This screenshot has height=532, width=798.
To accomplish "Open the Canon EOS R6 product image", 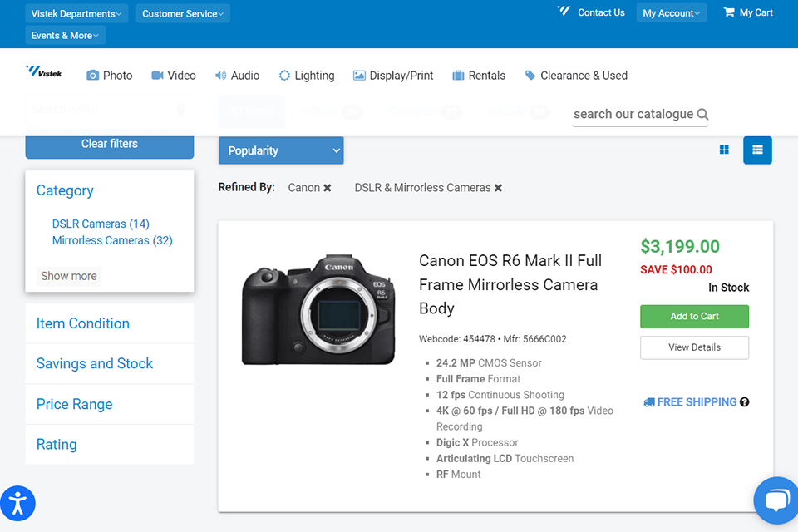I will click(318, 309).
